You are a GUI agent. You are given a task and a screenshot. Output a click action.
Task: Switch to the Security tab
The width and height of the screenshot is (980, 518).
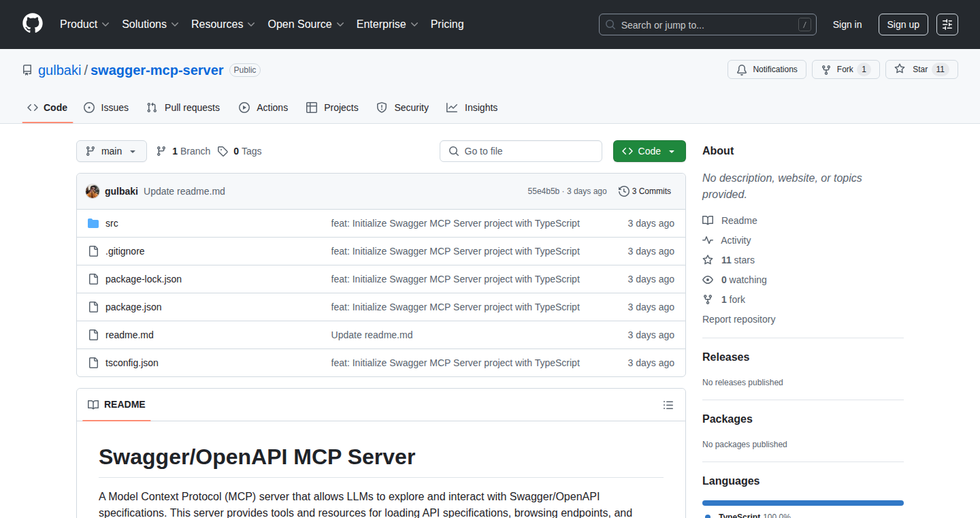point(403,108)
